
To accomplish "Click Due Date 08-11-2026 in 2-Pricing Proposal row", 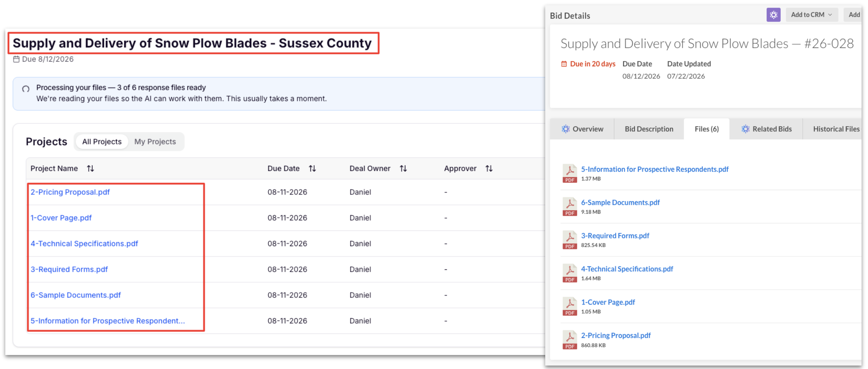I will (x=287, y=192).
